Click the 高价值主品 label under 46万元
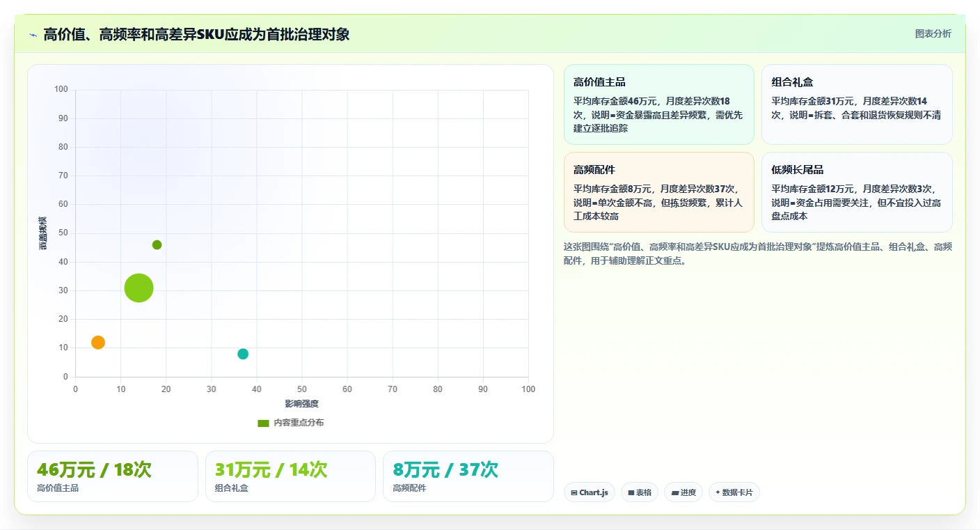 click(58, 488)
